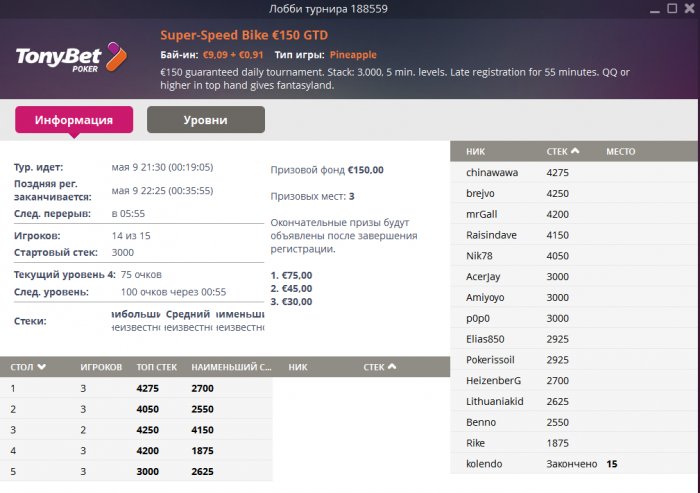This screenshot has height=493, width=700.
Task: Click the НАИМЕНЬШИЙ С... column header
Action: point(231,367)
